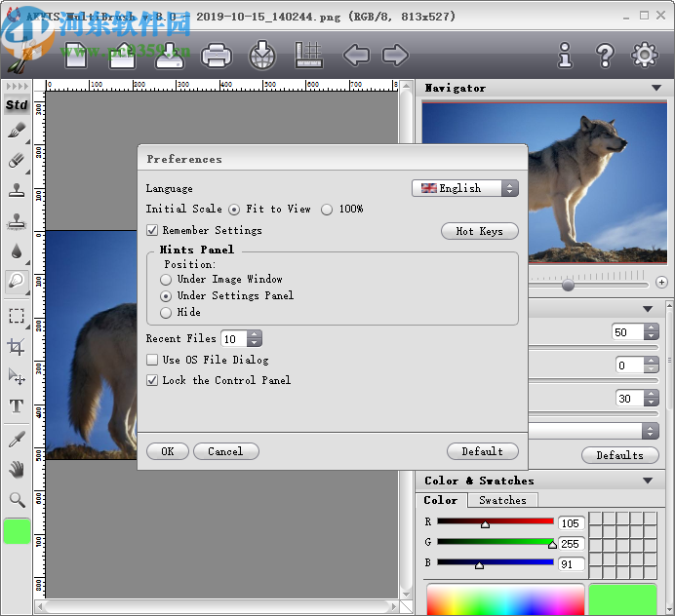Image resolution: width=675 pixels, height=616 pixels.
Task: Select the Crop tool
Action: coord(17,347)
